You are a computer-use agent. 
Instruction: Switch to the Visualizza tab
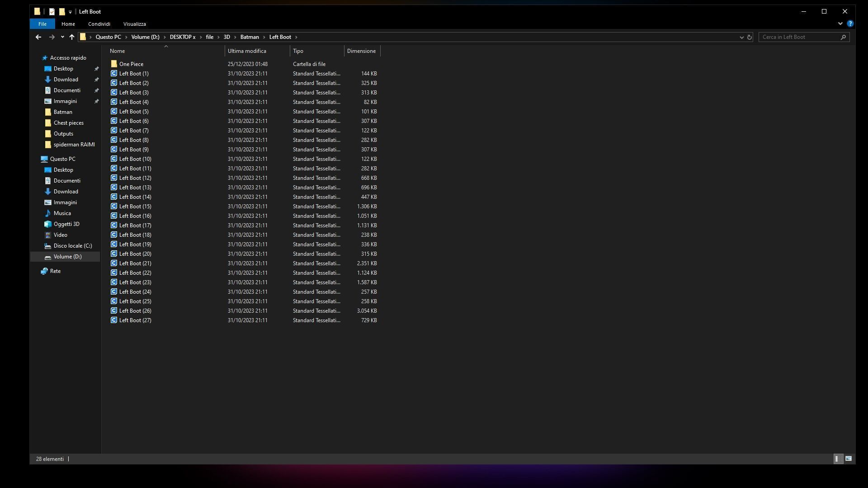pos(134,23)
